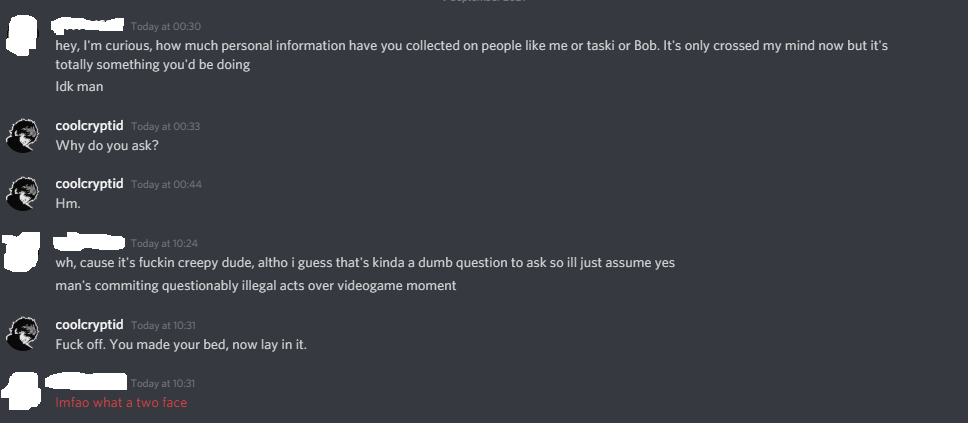Click the "Today at 00:30" timestamp
Viewport: 968px width, 423px height.
165,26
